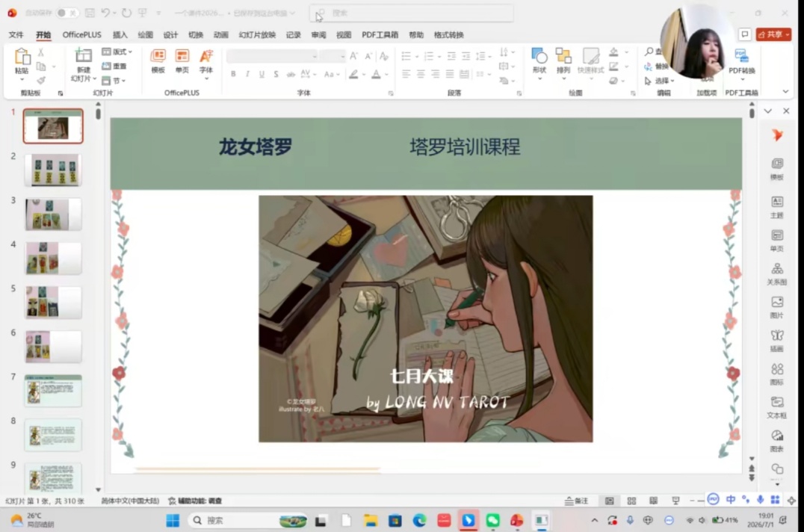Click the Paste (粘贴) icon
This screenshot has height=532, width=804.
pos(22,56)
